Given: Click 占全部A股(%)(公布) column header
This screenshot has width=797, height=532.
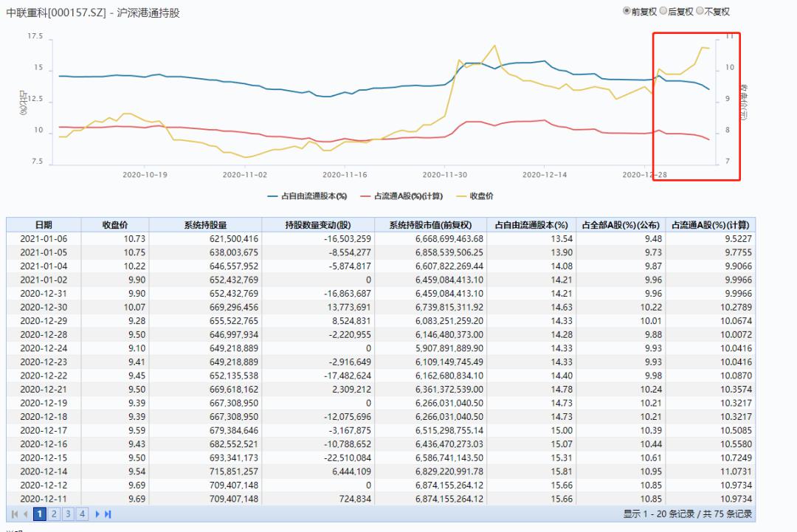Looking at the screenshot, I should tap(621, 224).
